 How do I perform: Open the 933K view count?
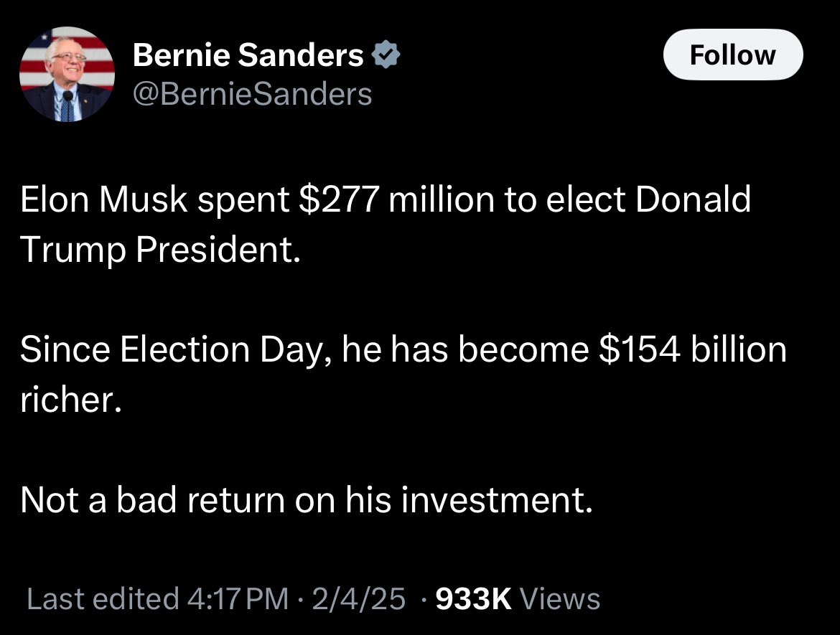[474, 598]
